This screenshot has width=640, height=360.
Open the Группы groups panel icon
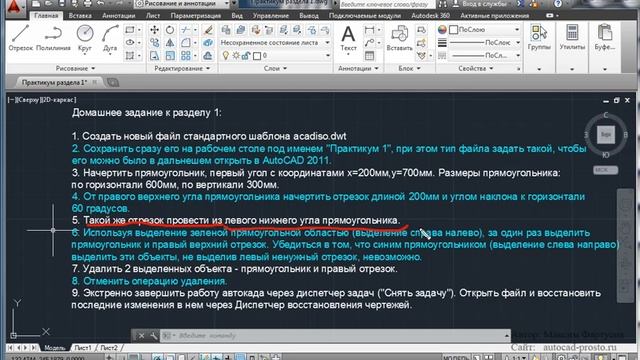tap(539, 37)
